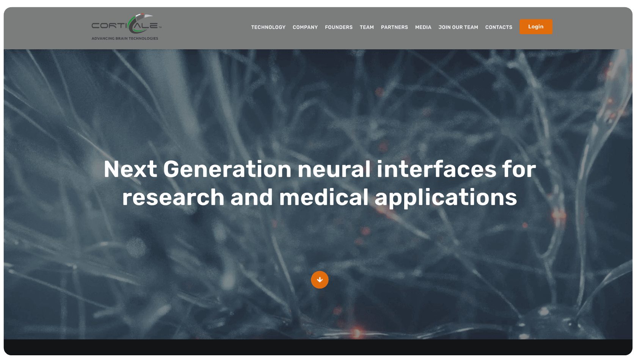Click the orange down-arrow scroll button
Viewport: 637px width, 364px height.
tap(320, 280)
